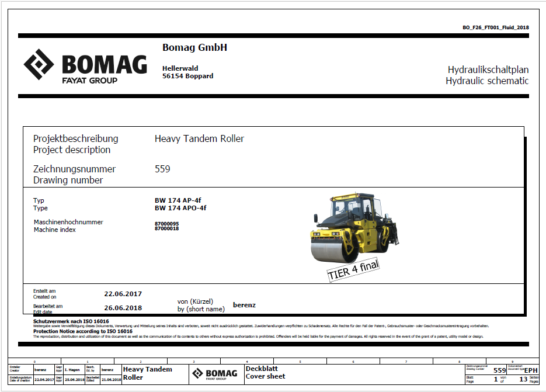Click machine index '87000018'
The height and width of the screenshot is (392, 546).
[x=167, y=228]
